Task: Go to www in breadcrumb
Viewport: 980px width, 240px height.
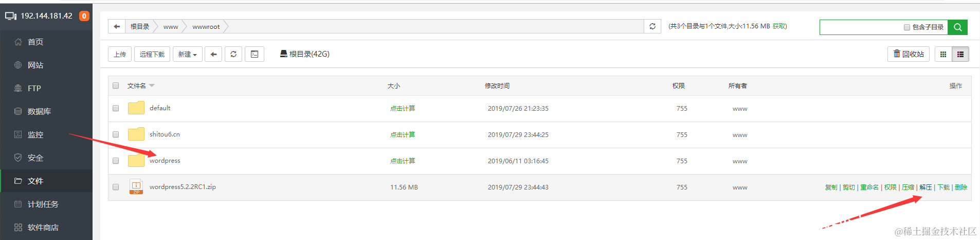Action: (171, 27)
